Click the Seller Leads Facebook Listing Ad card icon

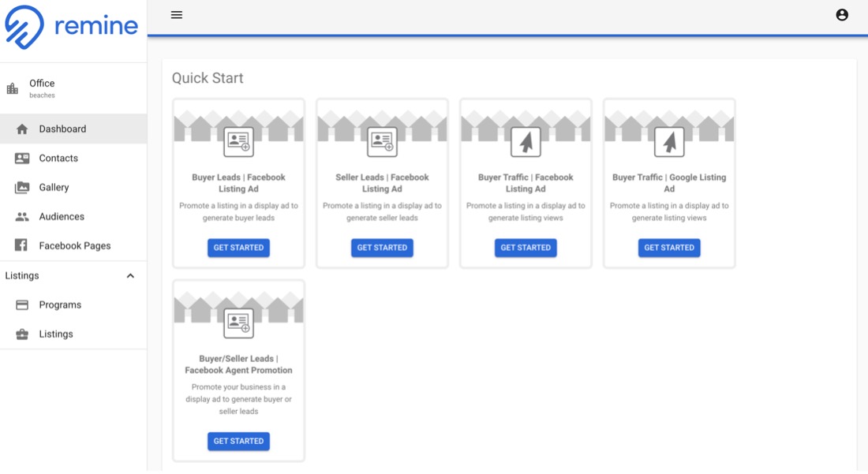tap(382, 142)
